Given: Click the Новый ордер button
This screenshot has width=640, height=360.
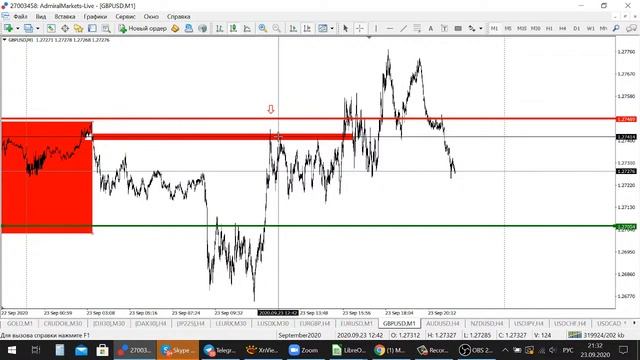Looking at the screenshot, I should (142, 28).
